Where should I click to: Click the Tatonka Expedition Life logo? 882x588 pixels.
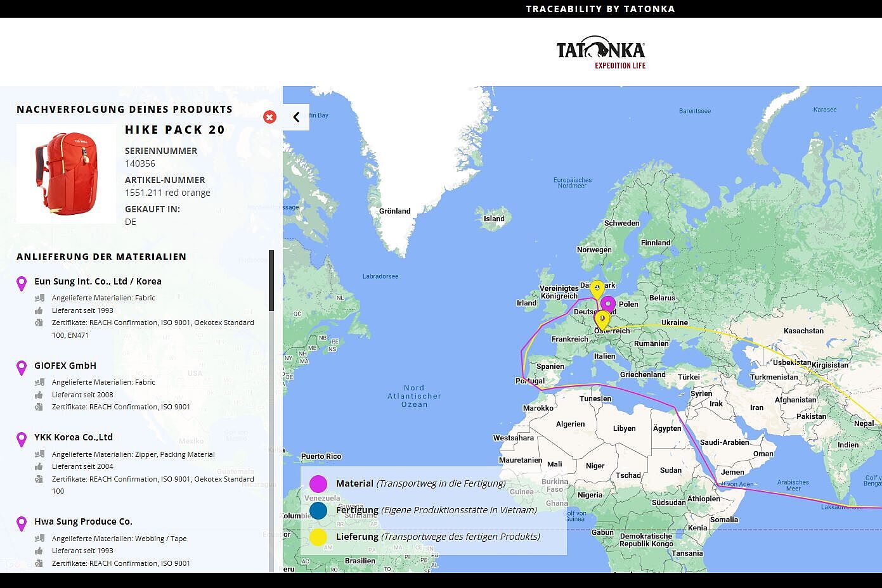tap(600, 53)
